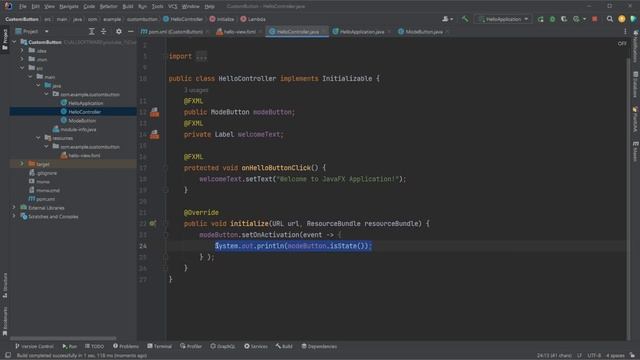Click the '3 usages' inlay hint
640x360 pixels.
tap(196, 90)
